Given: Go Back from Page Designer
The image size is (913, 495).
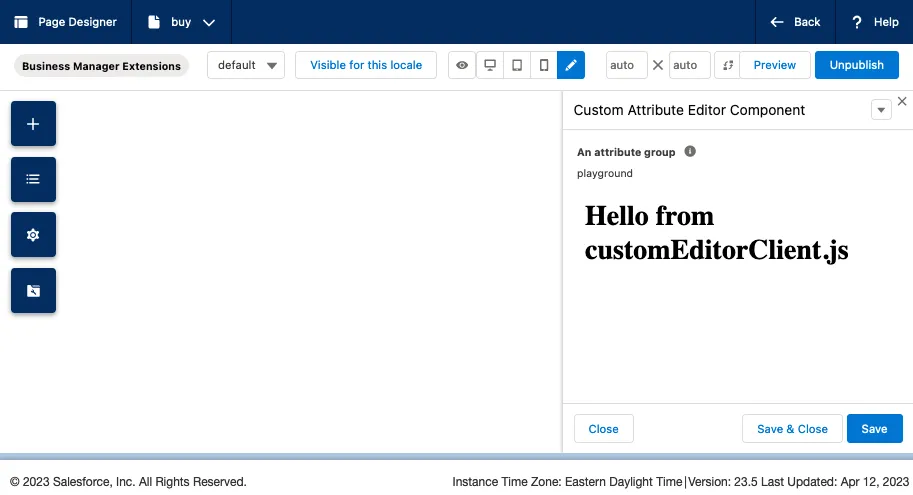Looking at the screenshot, I should pyautogui.click(x=795, y=22).
